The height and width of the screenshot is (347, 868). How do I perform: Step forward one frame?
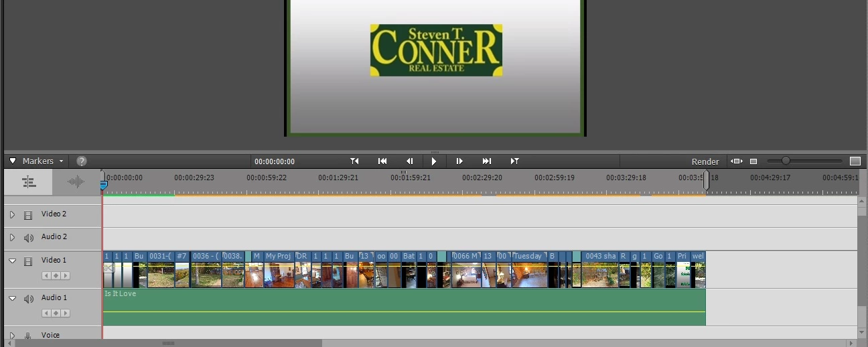[x=459, y=161]
